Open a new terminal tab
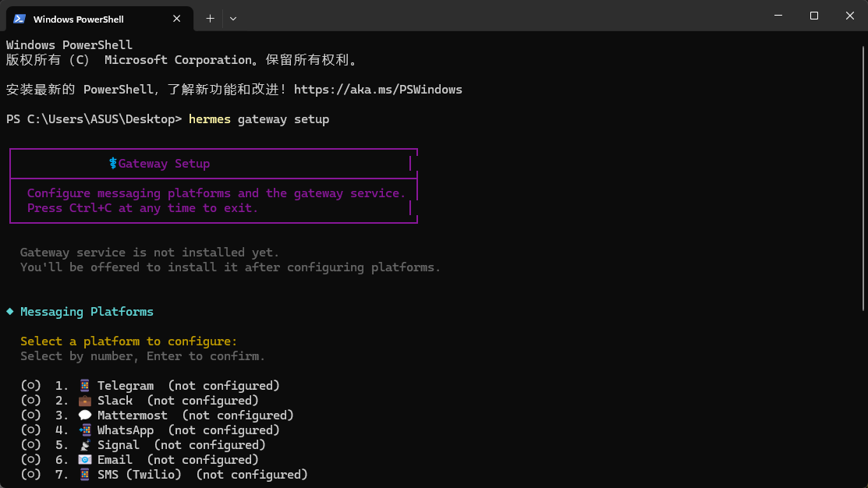 [210, 19]
